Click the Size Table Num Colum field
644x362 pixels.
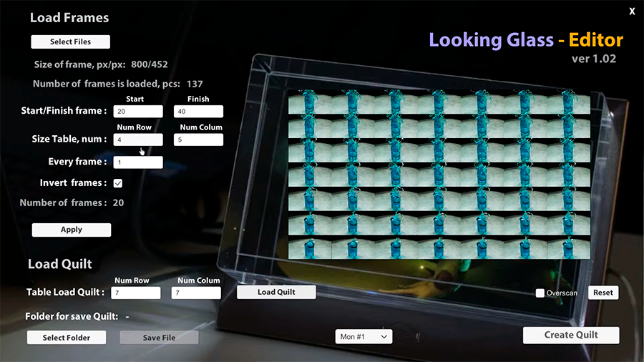198,140
